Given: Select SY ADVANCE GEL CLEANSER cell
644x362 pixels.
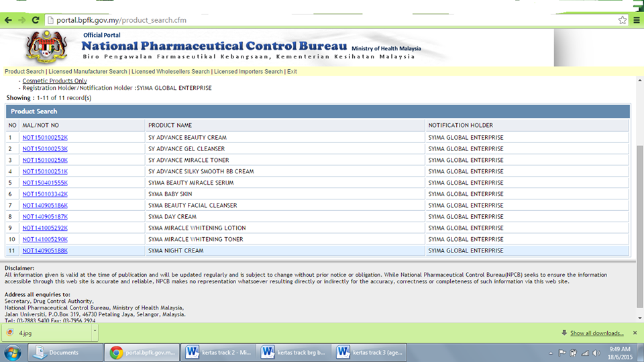Looking at the screenshot, I should [x=285, y=149].
